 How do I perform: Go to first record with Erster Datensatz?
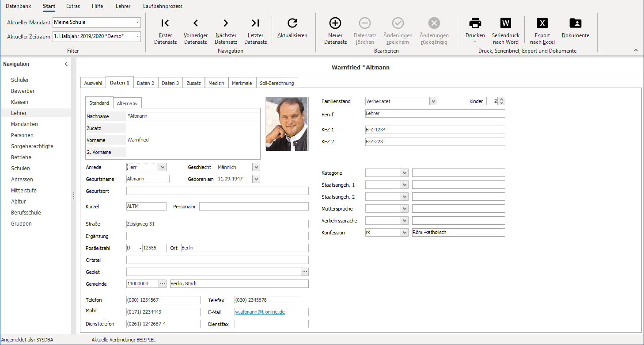click(x=165, y=31)
